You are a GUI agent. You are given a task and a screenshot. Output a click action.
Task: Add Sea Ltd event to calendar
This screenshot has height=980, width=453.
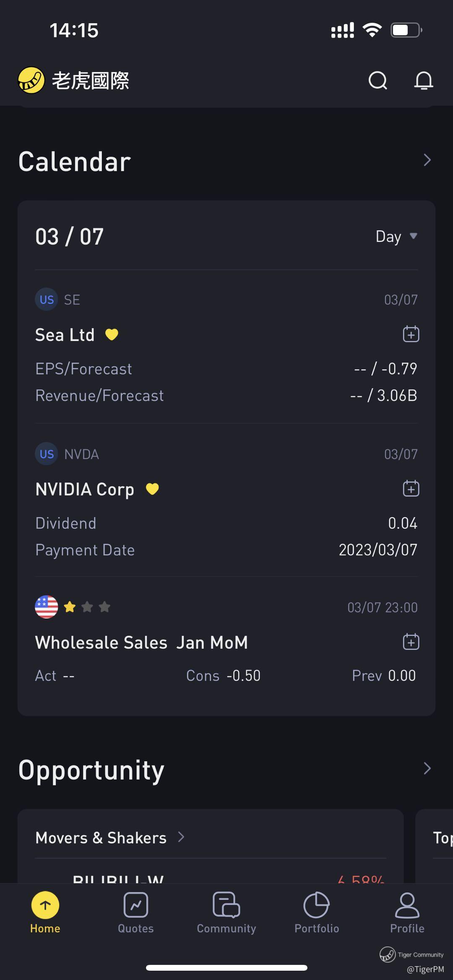pos(411,334)
